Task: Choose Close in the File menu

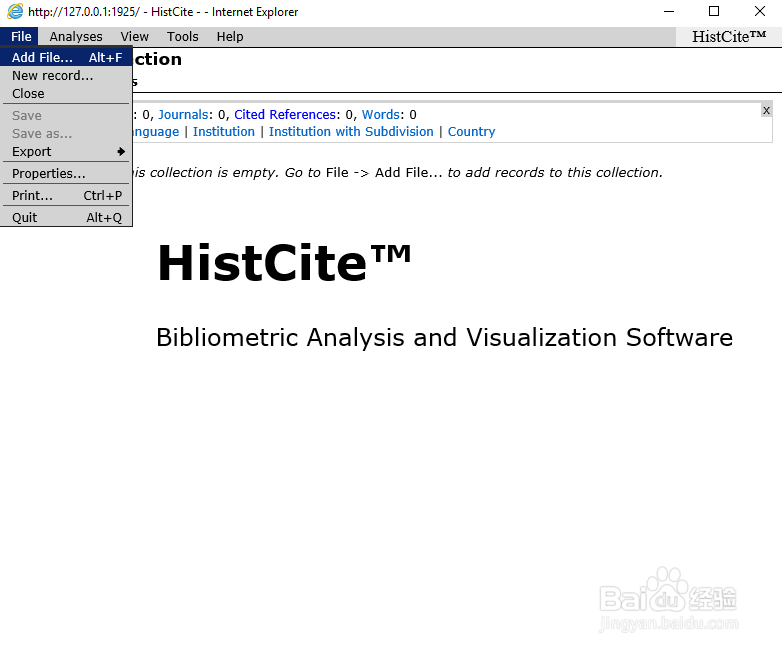Action: coord(66,93)
